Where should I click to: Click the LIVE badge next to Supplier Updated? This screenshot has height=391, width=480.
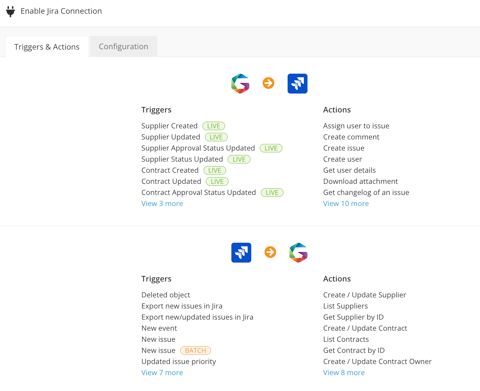click(x=216, y=137)
